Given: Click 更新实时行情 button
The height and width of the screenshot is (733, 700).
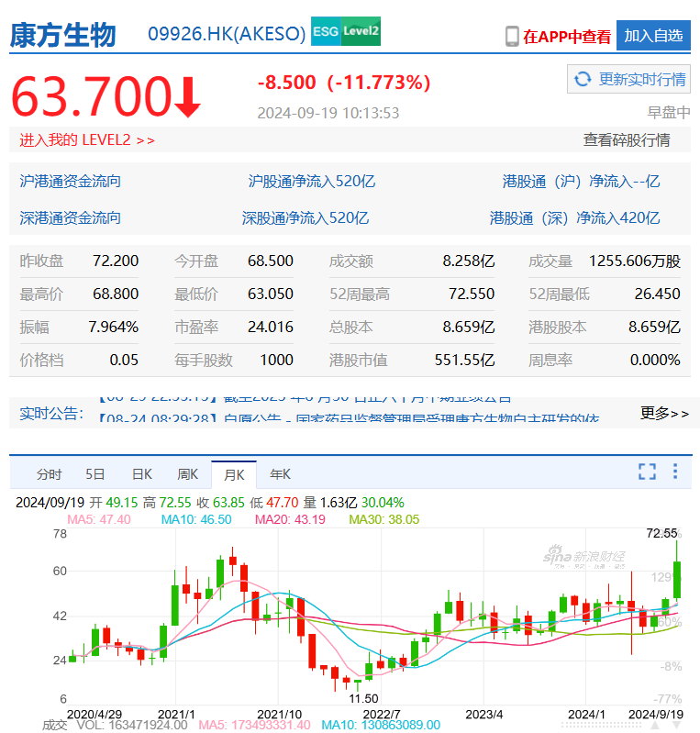Looking at the screenshot, I should coord(628,79).
